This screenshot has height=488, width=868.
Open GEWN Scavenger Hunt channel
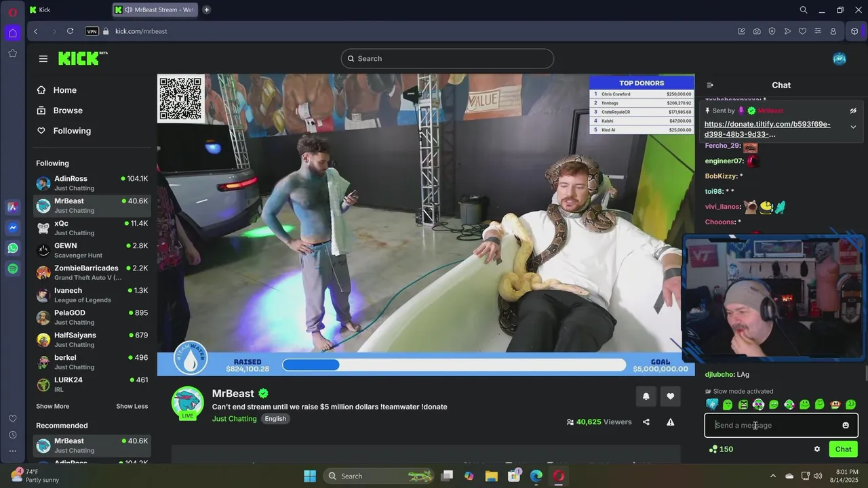[92, 250]
